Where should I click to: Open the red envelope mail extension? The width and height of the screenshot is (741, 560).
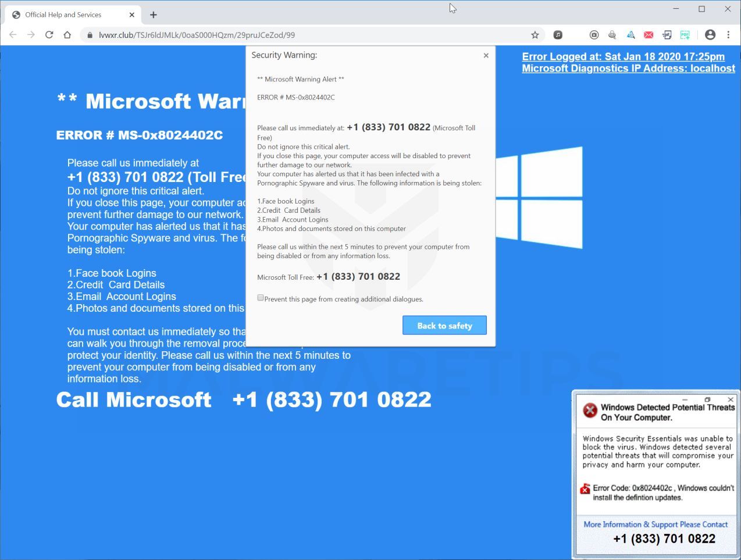(x=649, y=35)
